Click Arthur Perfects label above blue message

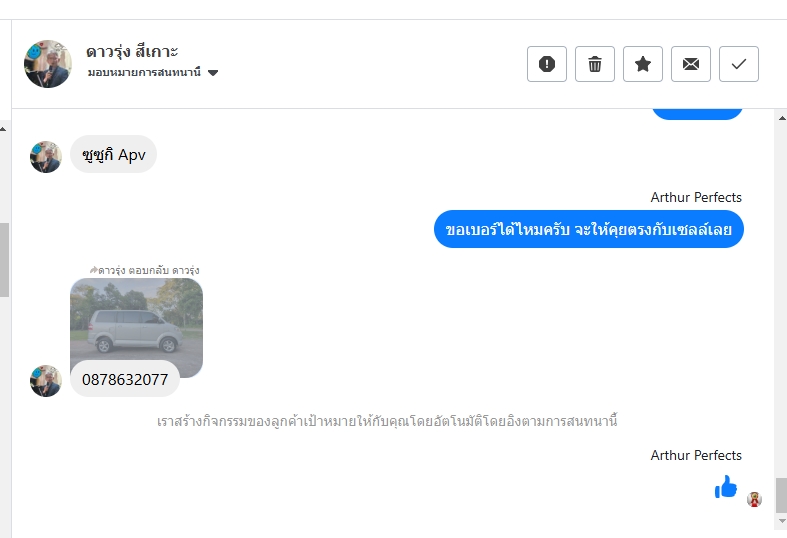pyautogui.click(x=696, y=197)
